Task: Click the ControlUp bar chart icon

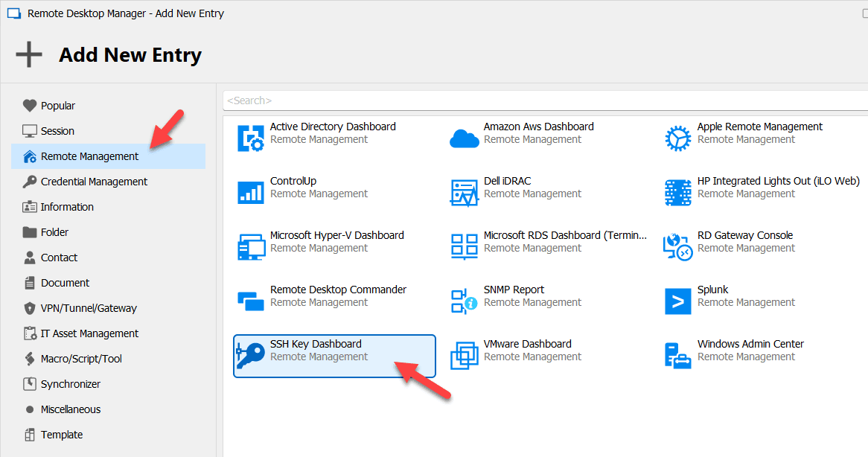Action: 251,192
